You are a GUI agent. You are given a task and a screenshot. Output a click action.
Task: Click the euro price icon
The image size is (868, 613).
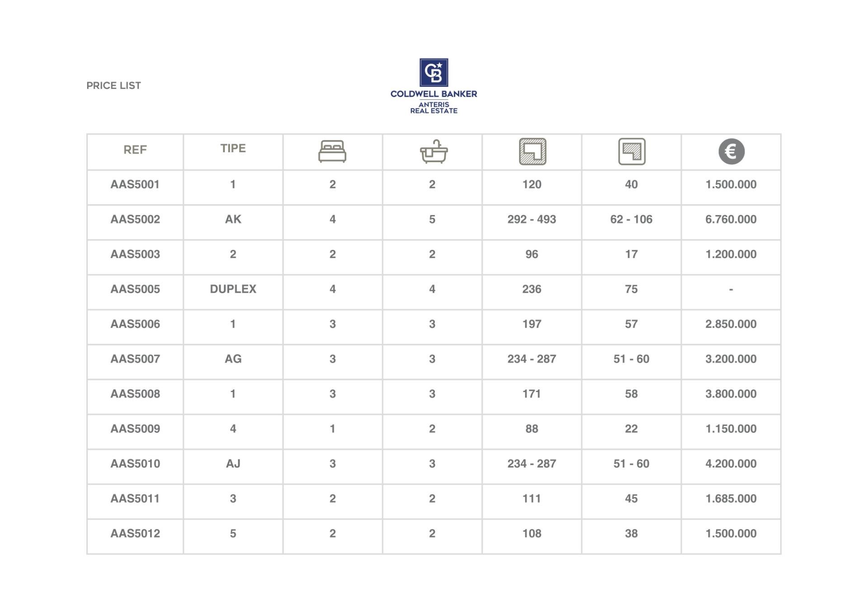coord(731,151)
